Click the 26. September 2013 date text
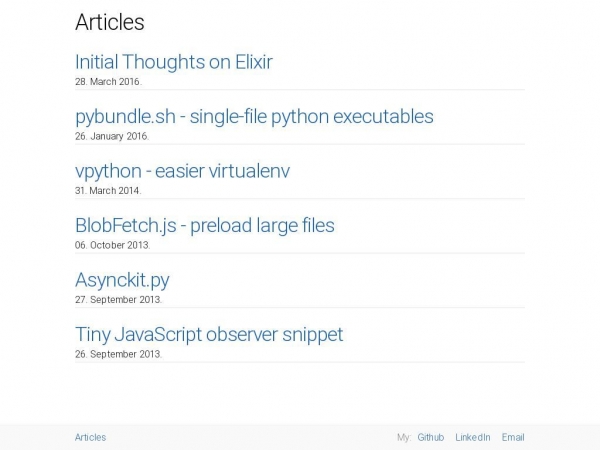This screenshot has height=450, width=600. coord(118,354)
